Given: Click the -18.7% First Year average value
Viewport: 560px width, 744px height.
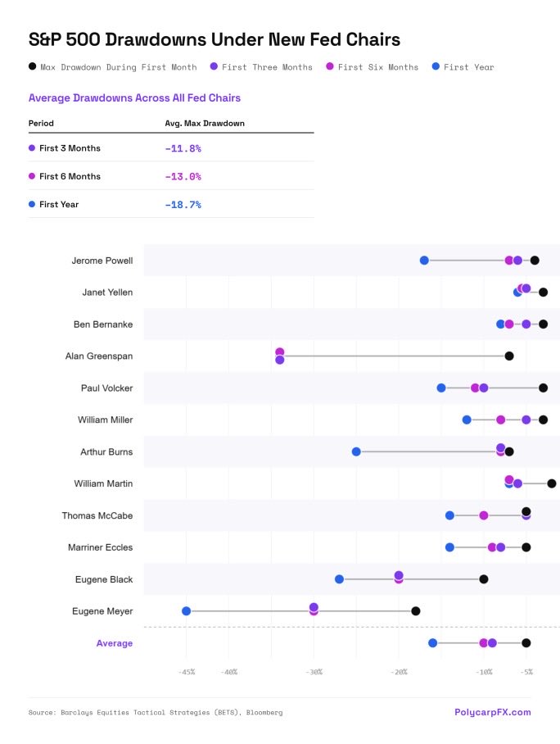Looking at the screenshot, I should [183, 204].
